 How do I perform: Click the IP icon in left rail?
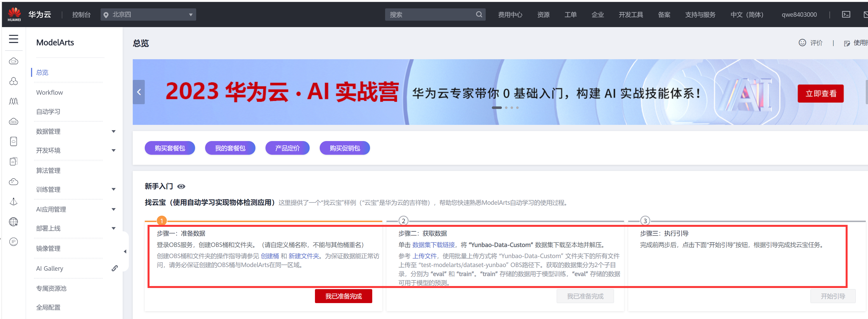pos(13,242)
